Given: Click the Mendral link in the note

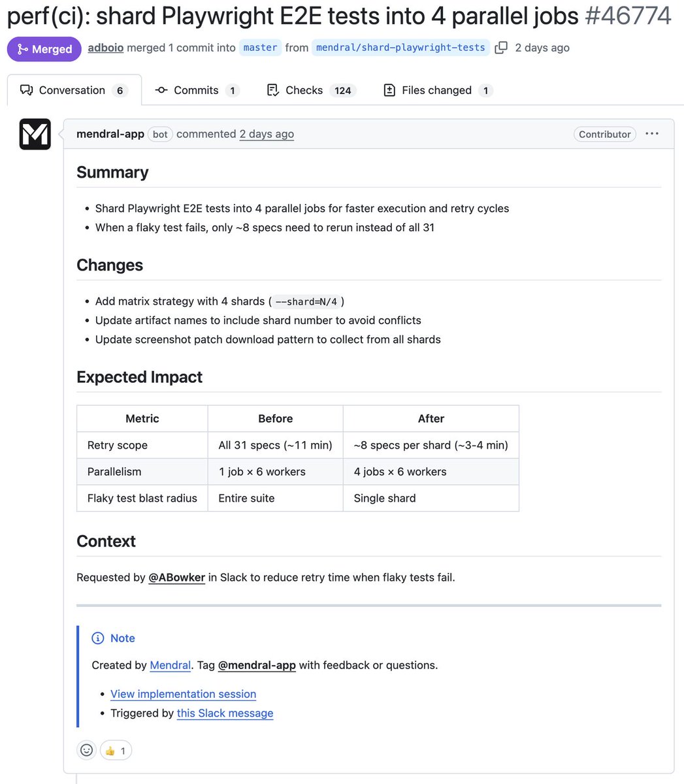Looking at the screenshot, I should (171, 665).
